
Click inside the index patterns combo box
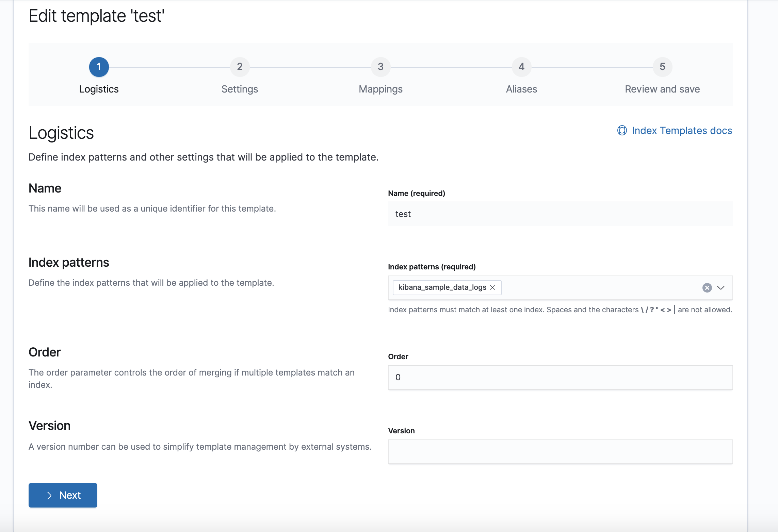pyautogui.click(x=599, y=288)
